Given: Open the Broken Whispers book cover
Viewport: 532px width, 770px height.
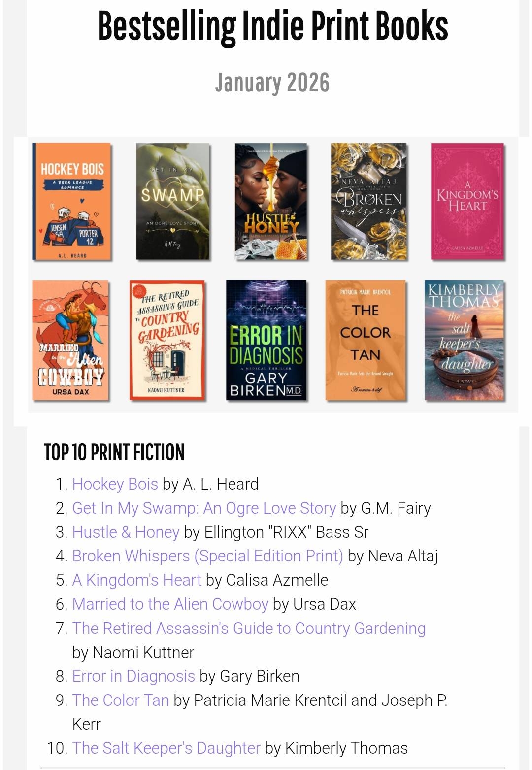Looking at the screenshot, I should coord(369,201).
